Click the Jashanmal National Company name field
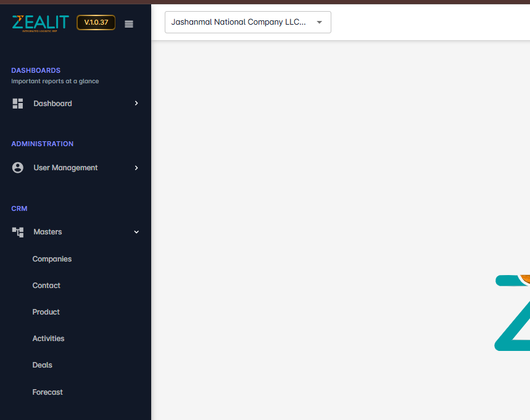Image resolution: width=530 pixels, height=420 pixels. click(x=239, y=22)
